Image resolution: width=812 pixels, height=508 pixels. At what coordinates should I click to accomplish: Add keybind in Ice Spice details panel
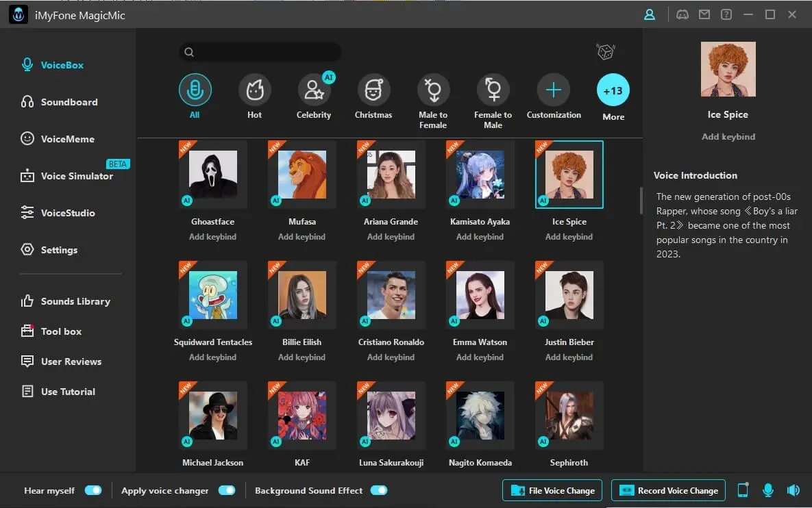[728, 136]
